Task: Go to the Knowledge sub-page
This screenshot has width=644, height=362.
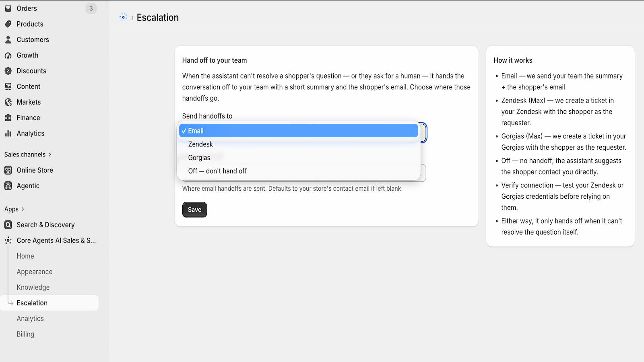Action: tap(33, 287)
